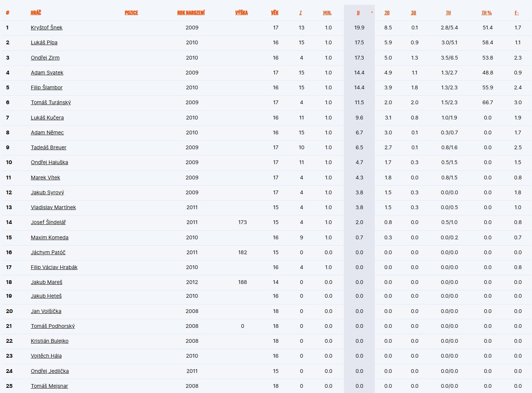Open Lukáš Pípa's player page
Screen dimensions: 532x393
coord(44,42)
